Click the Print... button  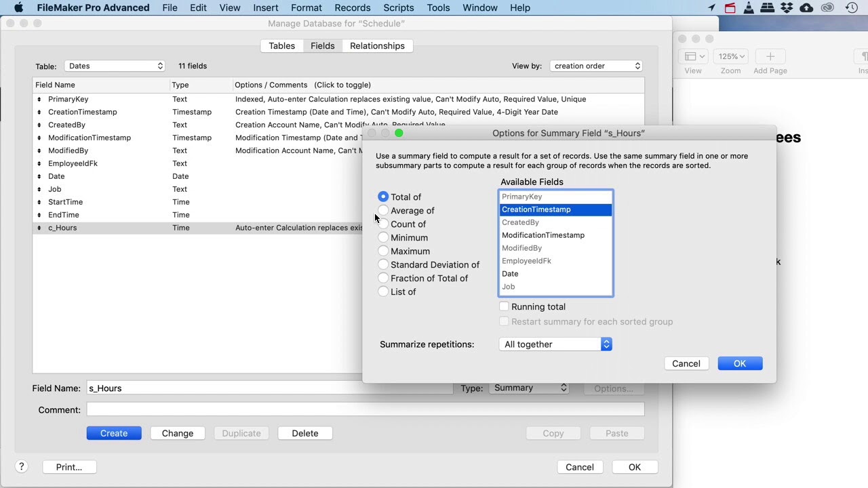pos(69,467)
